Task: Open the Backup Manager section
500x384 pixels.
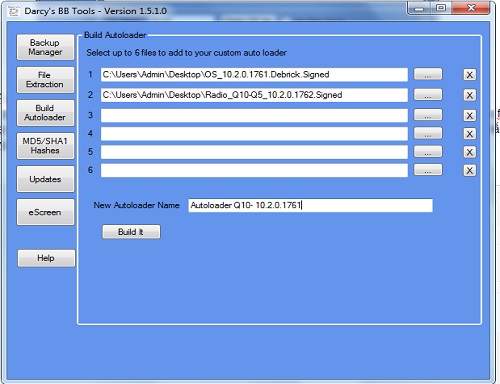Action: tap(45, 47)
